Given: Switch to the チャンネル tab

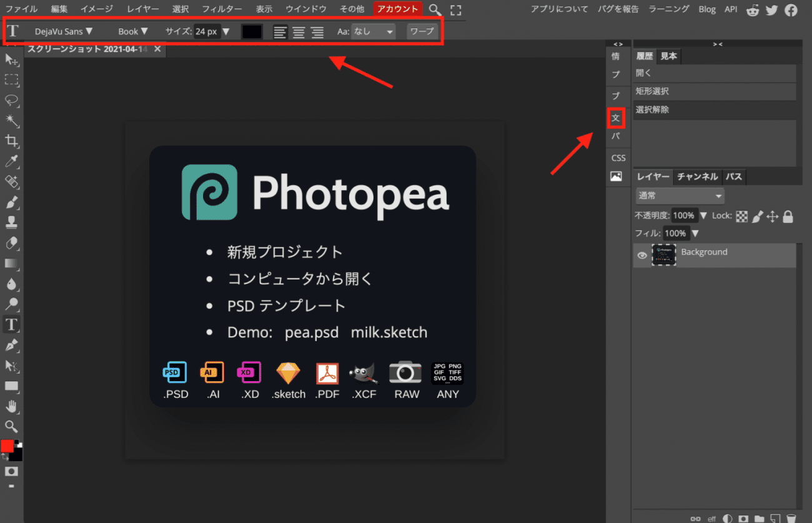Looking at the screenshot, I should tap(697, 177).
